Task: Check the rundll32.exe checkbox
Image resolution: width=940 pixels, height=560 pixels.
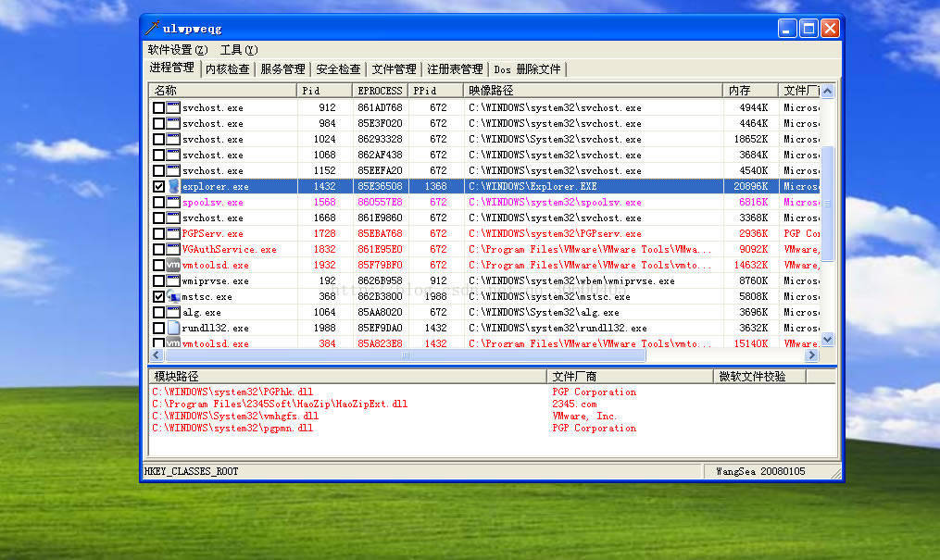Action: click(x=158, y=328)
